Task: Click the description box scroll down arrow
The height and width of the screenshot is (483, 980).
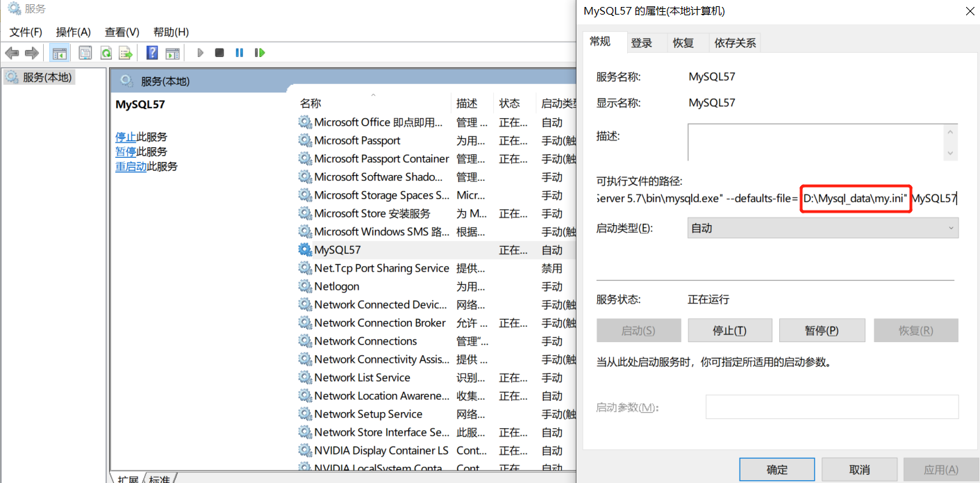Action: coord(951,153)
